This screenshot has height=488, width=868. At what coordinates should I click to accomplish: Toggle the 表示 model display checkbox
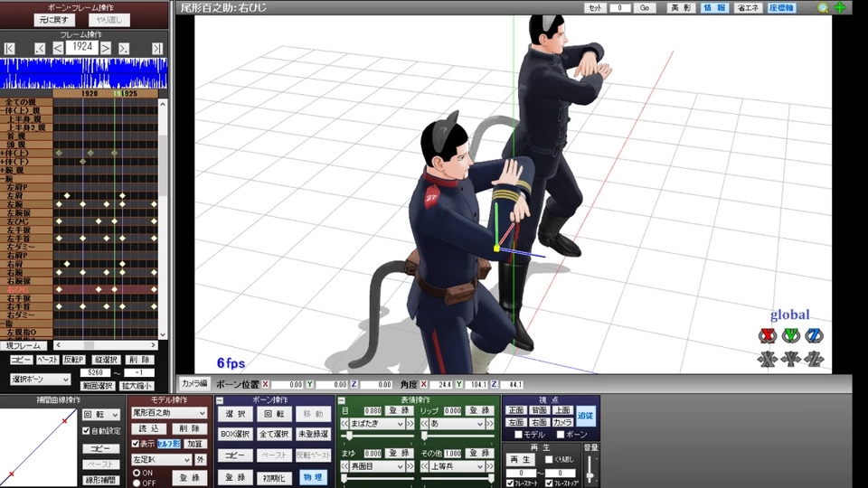point(136,444)
